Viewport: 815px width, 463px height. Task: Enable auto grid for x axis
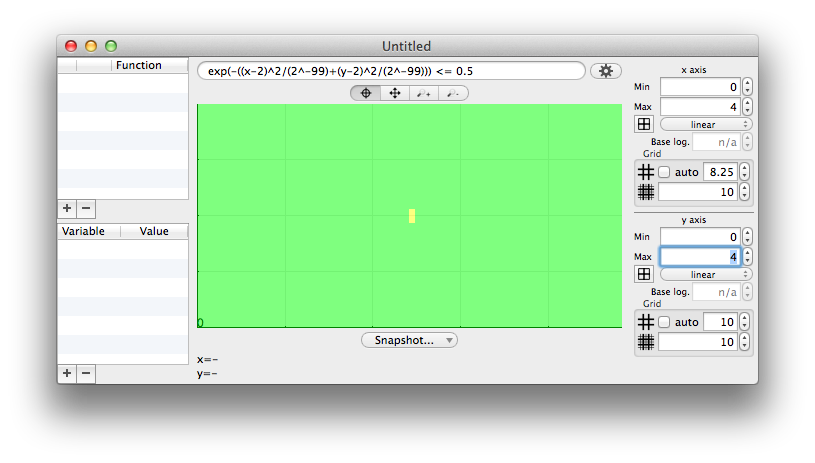(x=664, y=172)
